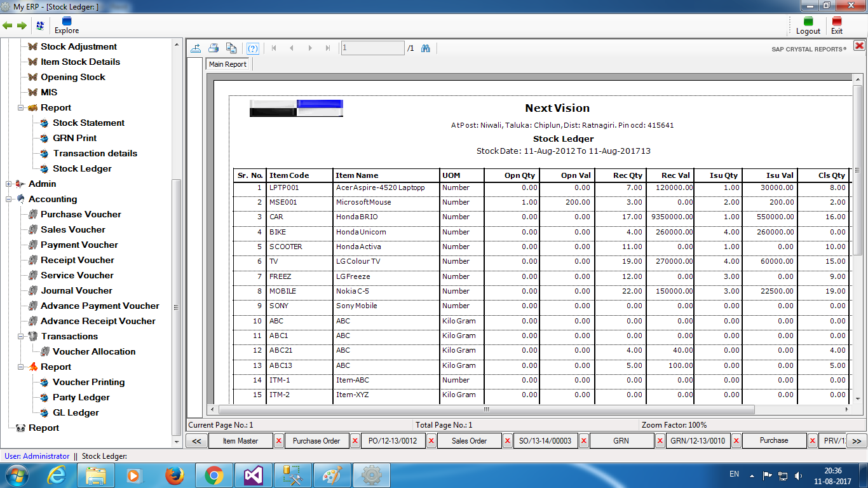
Task: Click the red Exit button
Action: [x=837, y=25]
